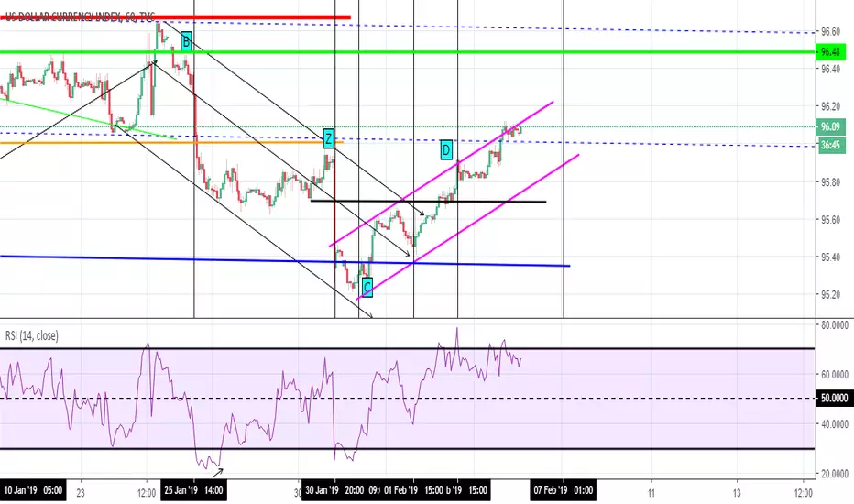Select the cyan B wave label
854x504 pixels.
coord(186,41)
